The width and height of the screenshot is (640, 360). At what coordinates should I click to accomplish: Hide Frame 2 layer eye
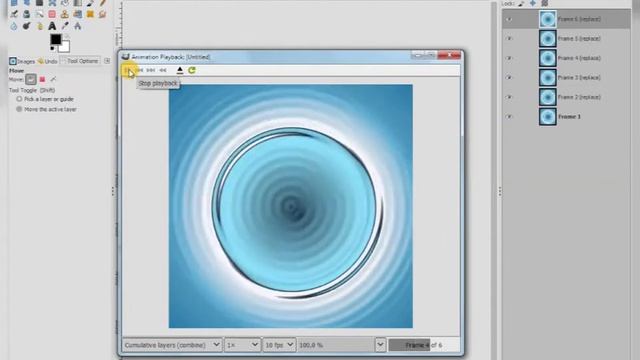pos(509,97)
